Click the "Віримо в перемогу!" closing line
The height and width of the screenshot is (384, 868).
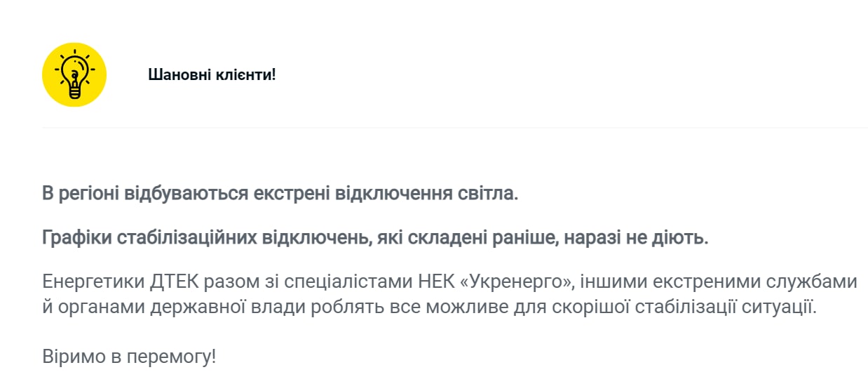(x=129, y=357)
